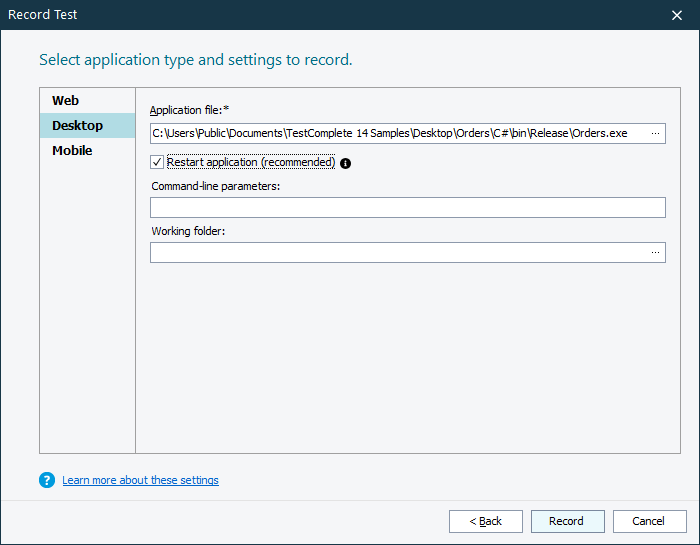Open the Learn more about these settings link
Image resolution: width=700 pixels, height=545 pixels.
(140, 480)
